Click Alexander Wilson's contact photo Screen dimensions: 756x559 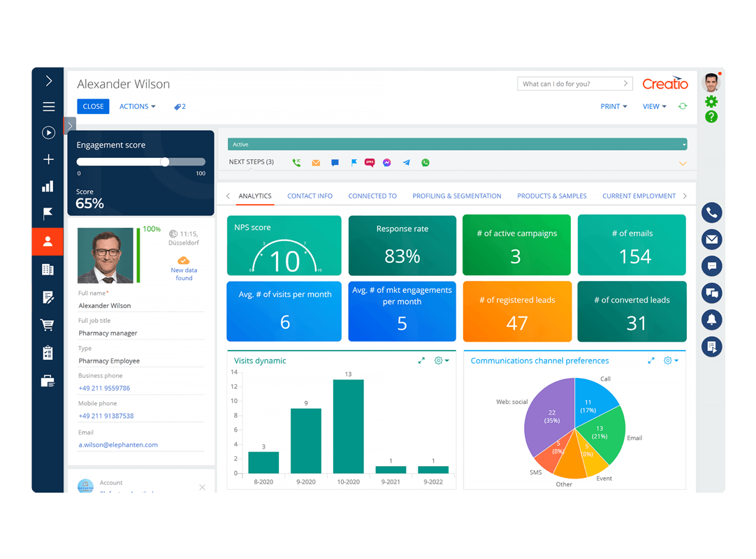click(106, 256)
